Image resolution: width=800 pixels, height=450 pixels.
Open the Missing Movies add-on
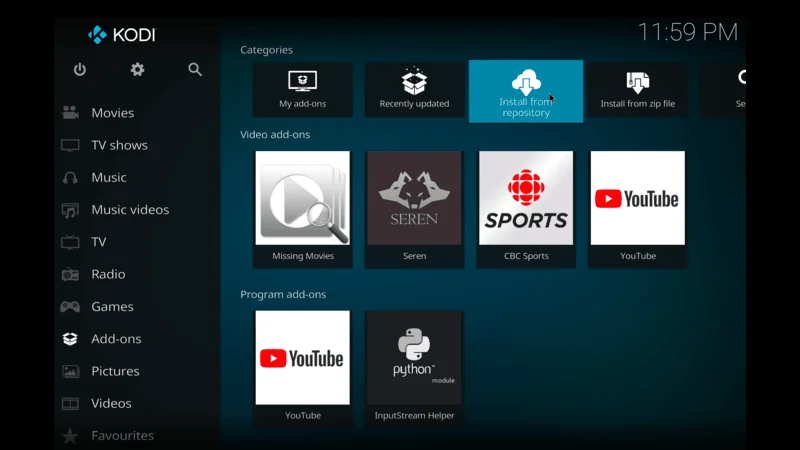pos(303,209)
